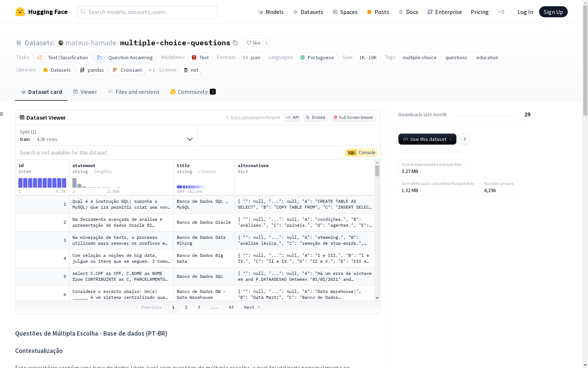This screenshot has height=368, width=588.
Task: Click the multiple-choice tag
Action: tap(419, 57)
